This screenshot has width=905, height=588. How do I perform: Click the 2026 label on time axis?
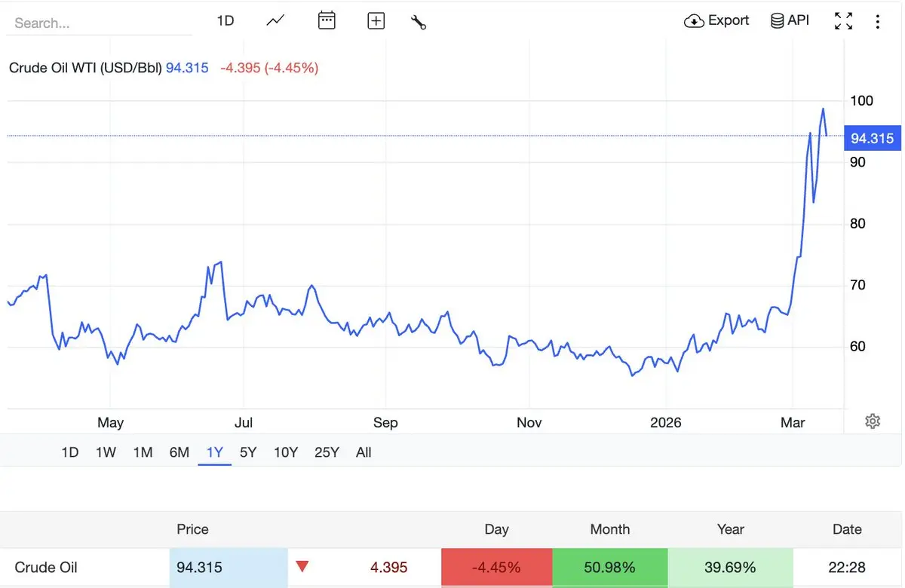666,423
